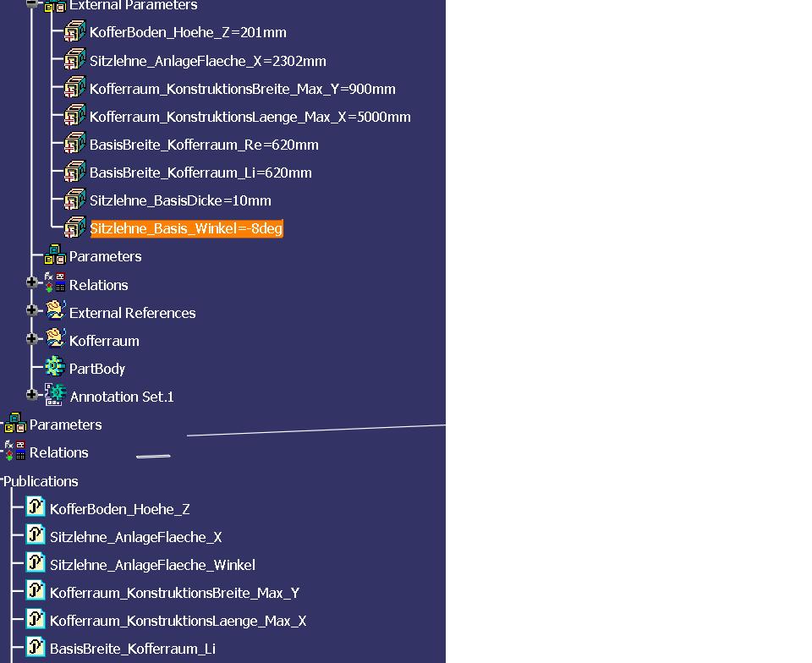Click the Sitzlehne_AnlageFlaeche_X publication icon
The image size is (812, 663).
(x=36, y=534)
